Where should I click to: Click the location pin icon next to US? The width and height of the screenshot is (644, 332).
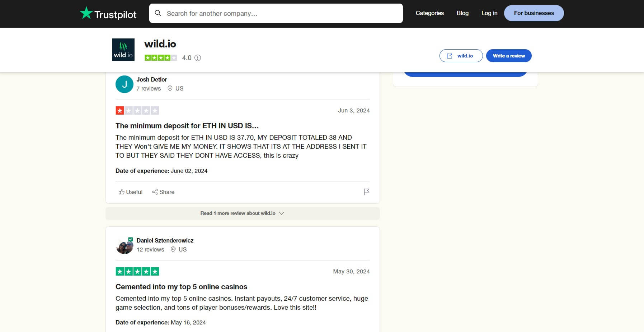click(170, 88)
